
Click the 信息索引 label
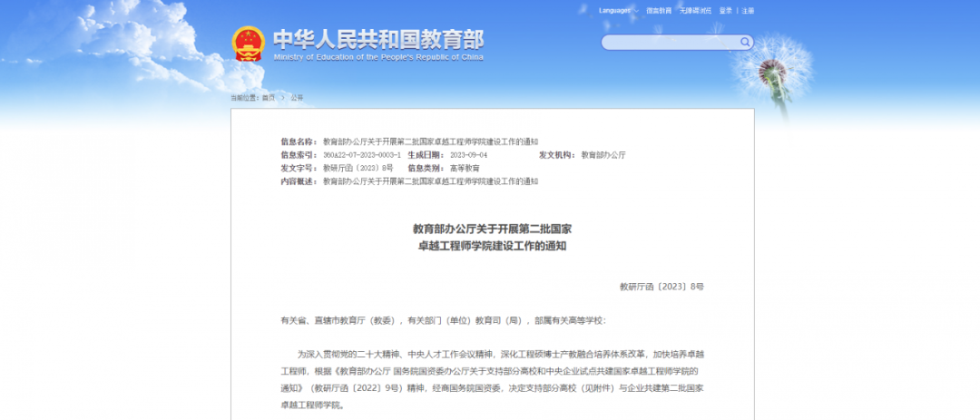299,155
